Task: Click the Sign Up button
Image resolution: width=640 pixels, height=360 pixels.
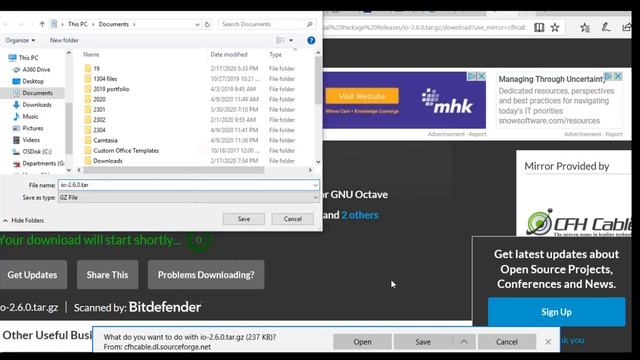Action: point(556,312)
